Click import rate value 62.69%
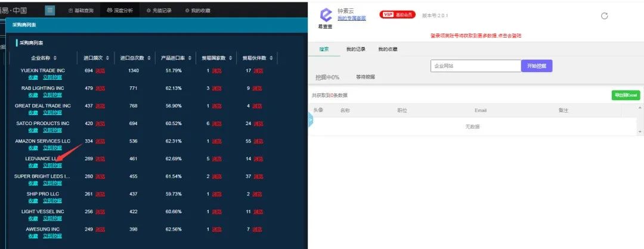 click(174, 159)
